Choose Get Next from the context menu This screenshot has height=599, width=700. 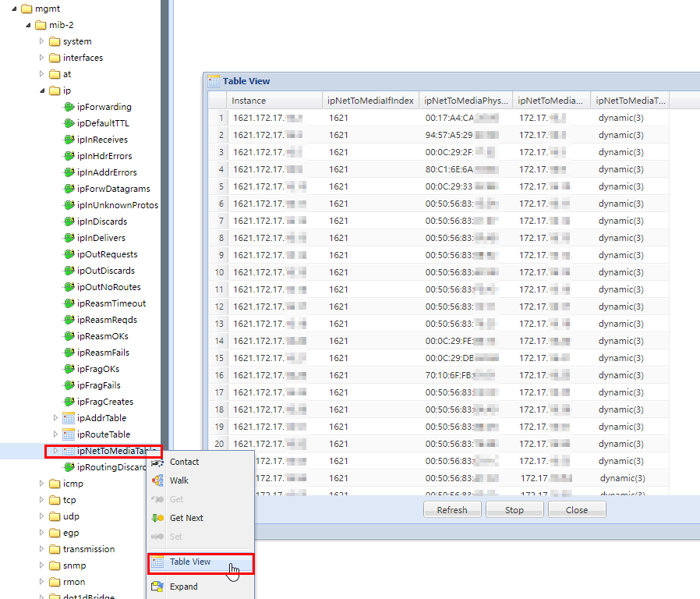[187, 518]
